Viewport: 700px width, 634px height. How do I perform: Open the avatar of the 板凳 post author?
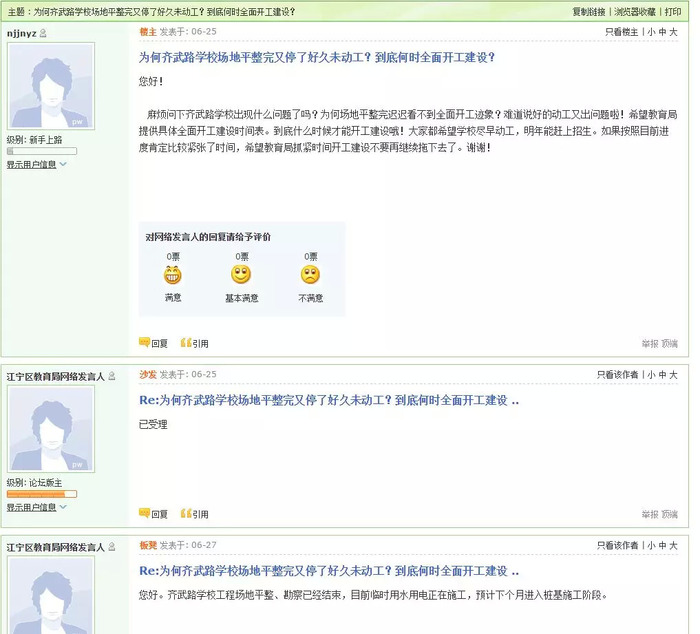pos(51,595)
